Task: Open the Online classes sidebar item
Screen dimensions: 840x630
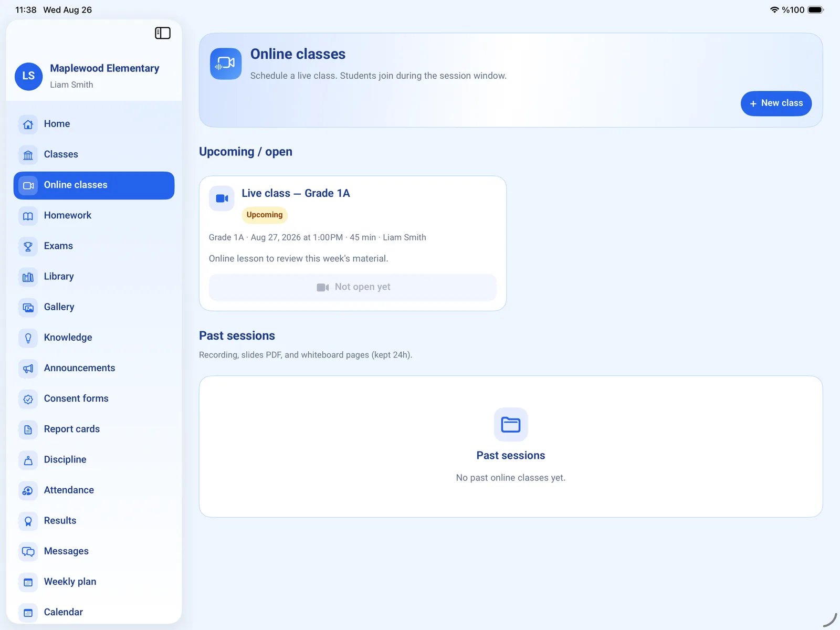Action: pyautogui.click(x=94, y=185)
